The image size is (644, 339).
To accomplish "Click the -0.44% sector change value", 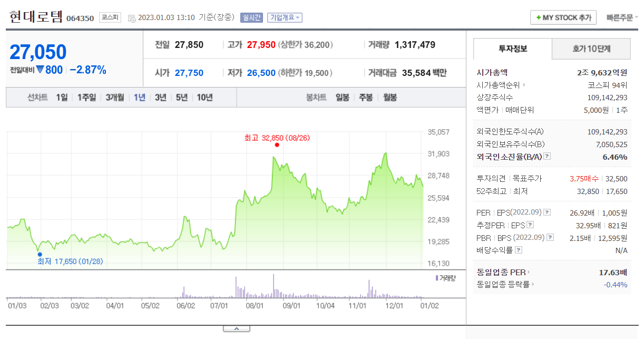I will click(616, 285).
